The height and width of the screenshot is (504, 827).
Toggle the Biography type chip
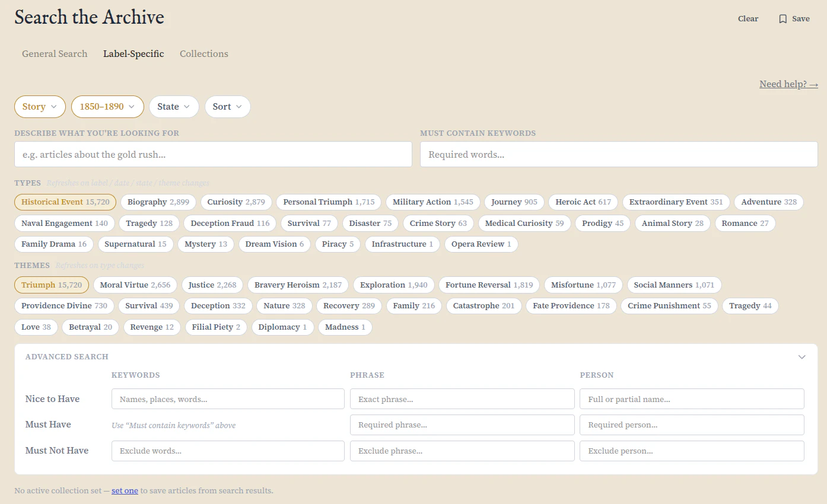pyautogui.click(x=158, y=202)
